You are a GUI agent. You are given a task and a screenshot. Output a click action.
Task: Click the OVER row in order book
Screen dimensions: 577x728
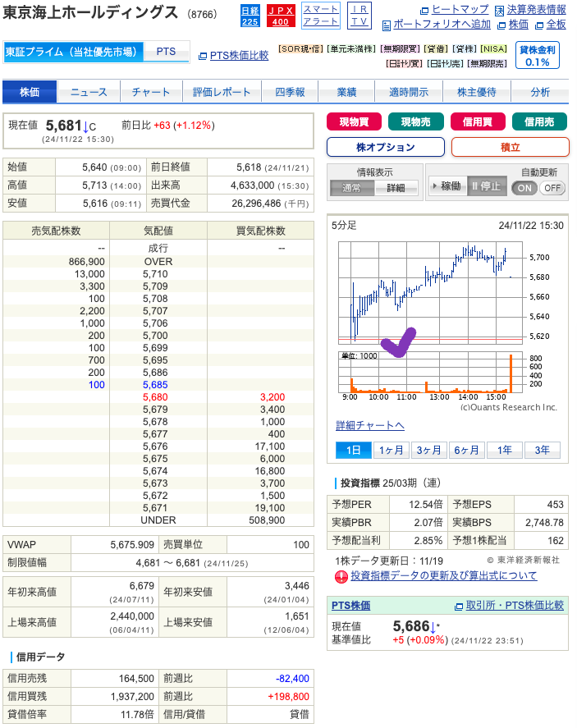coord(158,261)
